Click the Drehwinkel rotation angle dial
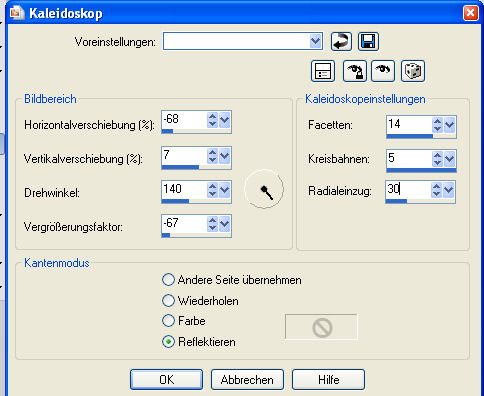The image size is (484, 396). tap(264, 189)
